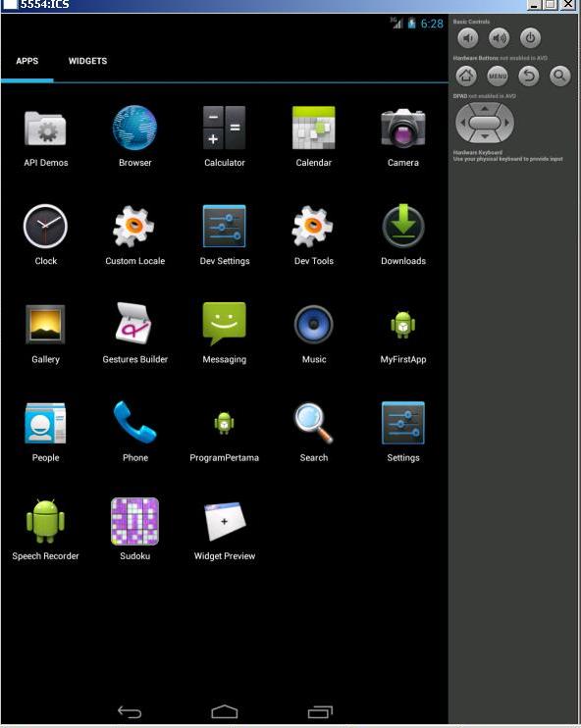The width and height of the screenshot is (581, 728).
Task: Launch Speech Recorder
Action: pos(45,530)
